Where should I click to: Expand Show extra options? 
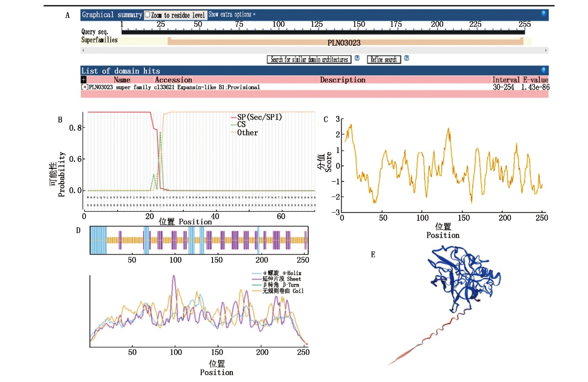[x=231, y=14]
